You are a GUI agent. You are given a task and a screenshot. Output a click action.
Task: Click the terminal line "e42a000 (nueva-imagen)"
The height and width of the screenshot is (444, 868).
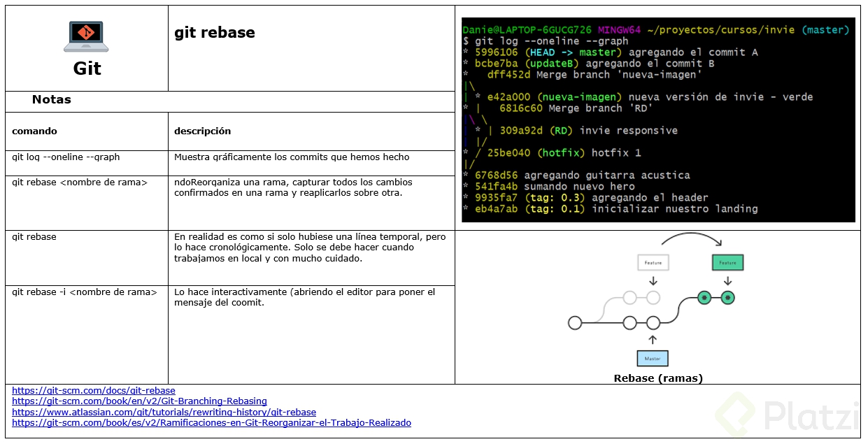[643, 97]
